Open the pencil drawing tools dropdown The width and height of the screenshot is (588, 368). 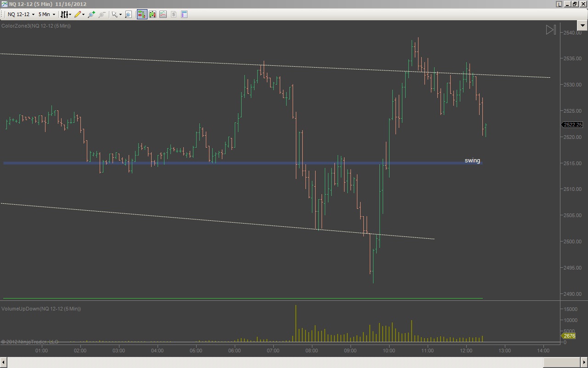click(x=79, y=14)
